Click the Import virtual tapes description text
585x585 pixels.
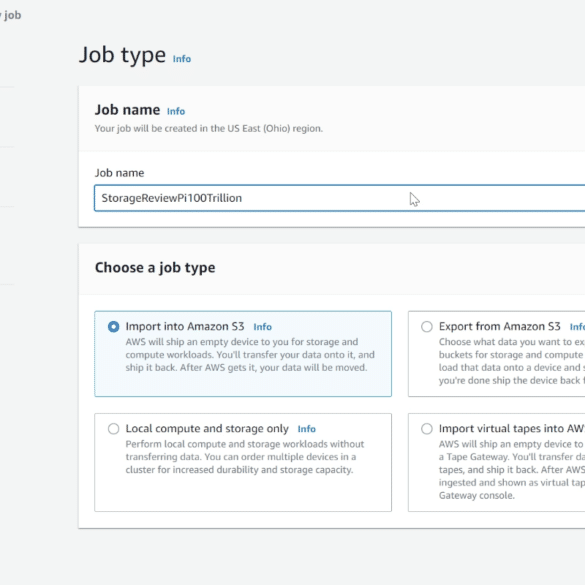tap(512, 470)
